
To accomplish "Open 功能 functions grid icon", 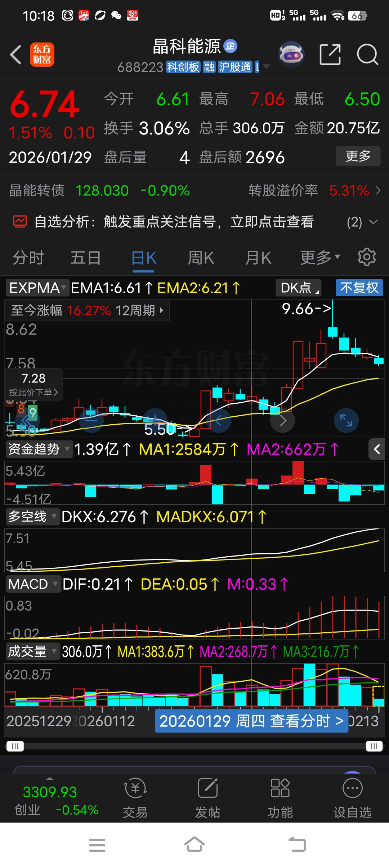I will click(280, 798).
